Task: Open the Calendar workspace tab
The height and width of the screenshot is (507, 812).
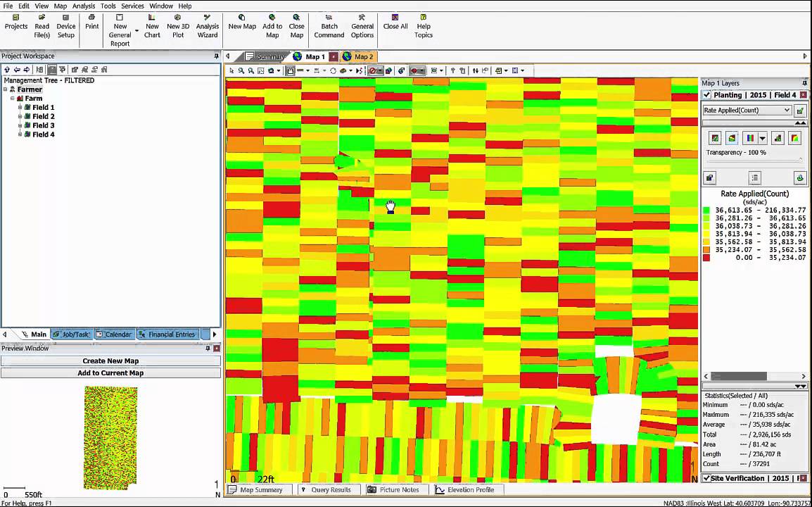Action: [114, 334]
